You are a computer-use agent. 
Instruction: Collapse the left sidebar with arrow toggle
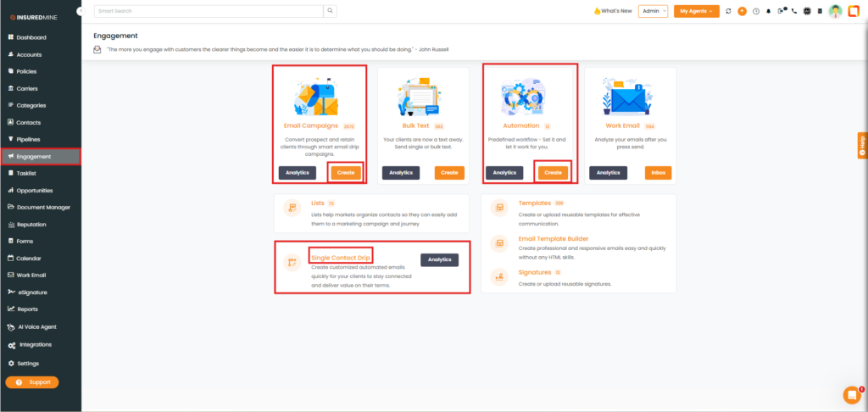pos(80,11)
